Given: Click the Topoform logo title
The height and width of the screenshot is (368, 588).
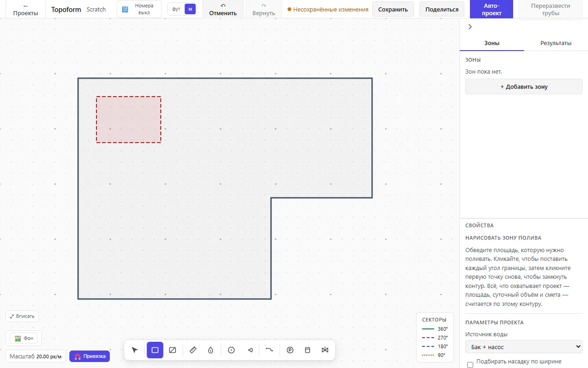Looking at the screenshot, I should coord(66,9).
